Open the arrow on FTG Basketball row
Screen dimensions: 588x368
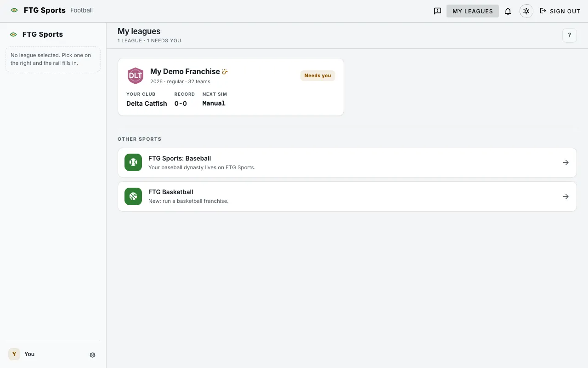tap(566, 196)
